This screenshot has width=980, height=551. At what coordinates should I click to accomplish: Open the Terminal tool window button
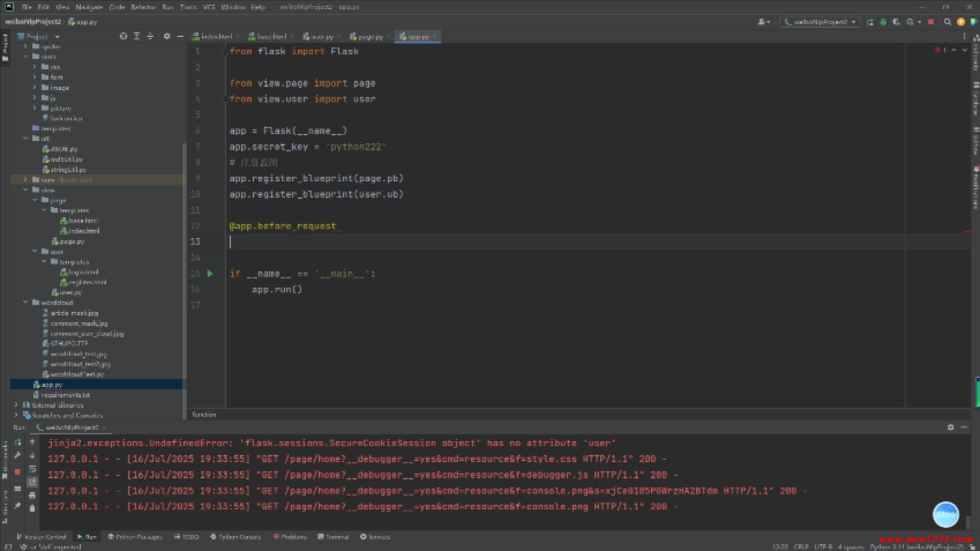[x=333, y=537]
